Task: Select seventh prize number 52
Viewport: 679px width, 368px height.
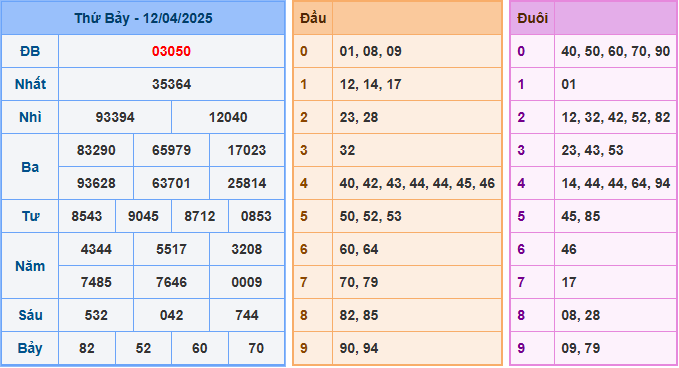Action: 143,348
